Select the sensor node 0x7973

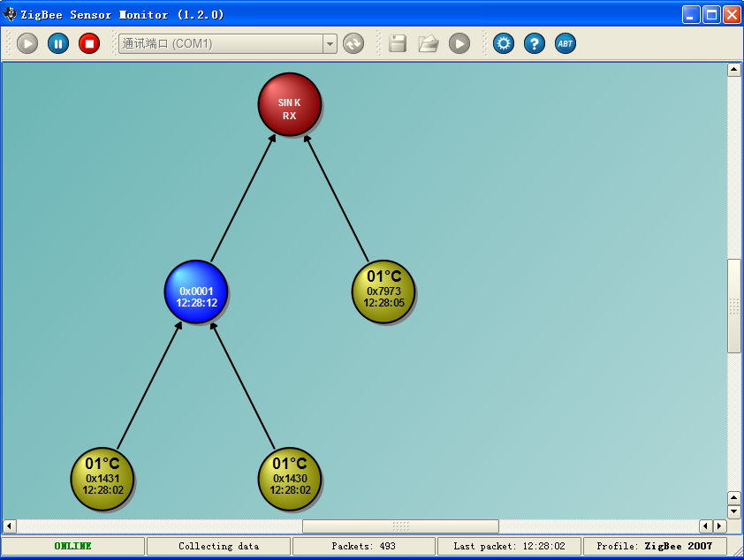[383, 291]
